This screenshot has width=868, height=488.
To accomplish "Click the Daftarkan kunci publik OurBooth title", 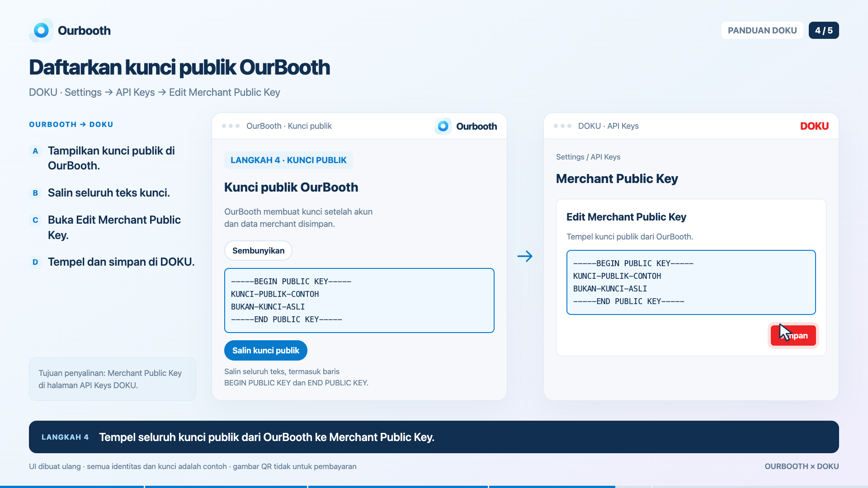I will tap(179, 67).
